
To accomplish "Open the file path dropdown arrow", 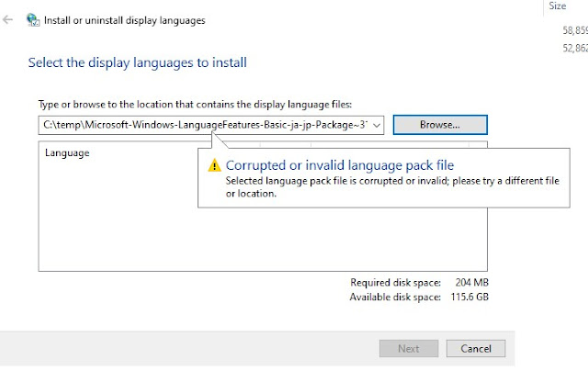I will pos(377,125).
